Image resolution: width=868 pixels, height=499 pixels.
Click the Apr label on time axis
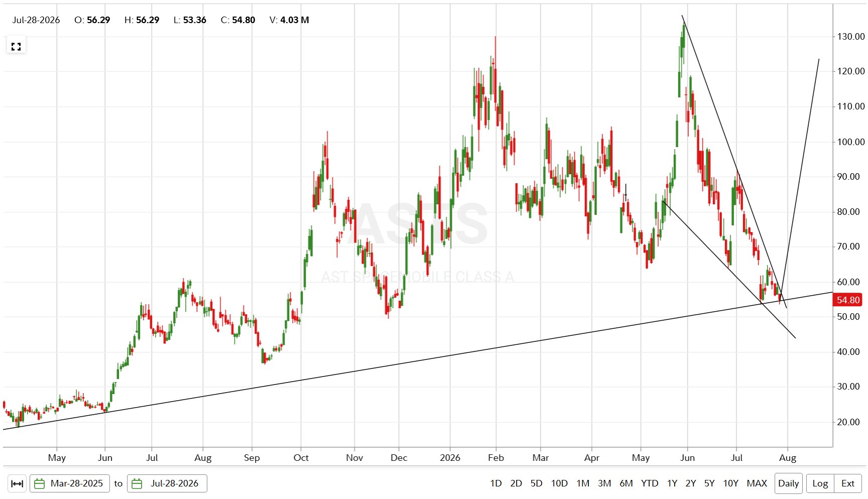(592, 458)
